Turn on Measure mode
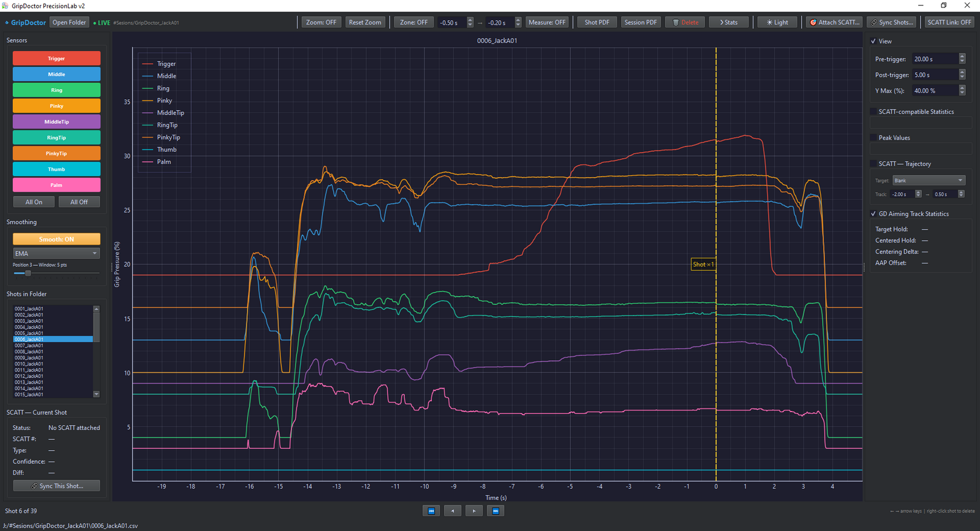The image size is (980, 531). [x=547, y=23]
